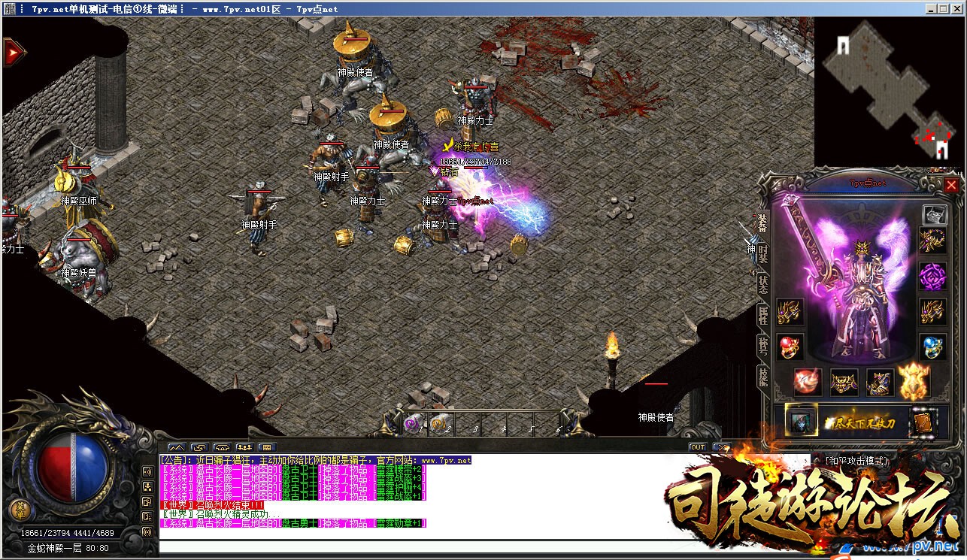Click the OUT button
This screenshot has width=967, height=560.
[698, 447]
